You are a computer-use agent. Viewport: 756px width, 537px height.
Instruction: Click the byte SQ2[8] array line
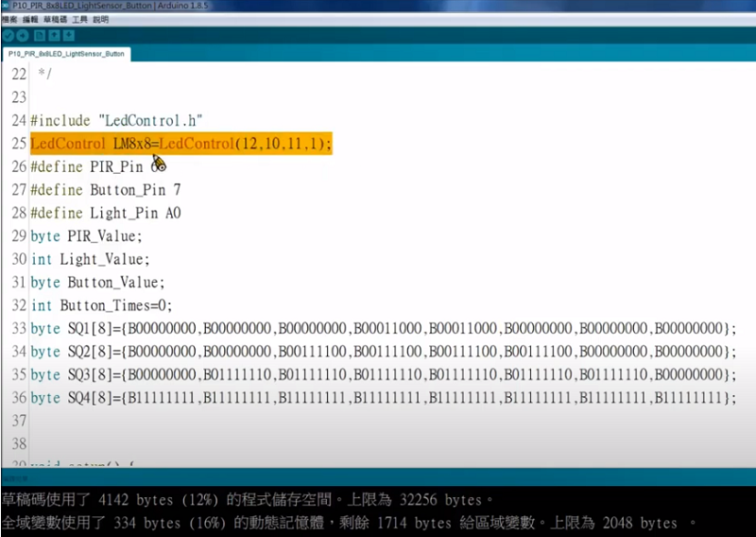coord(384,352)
